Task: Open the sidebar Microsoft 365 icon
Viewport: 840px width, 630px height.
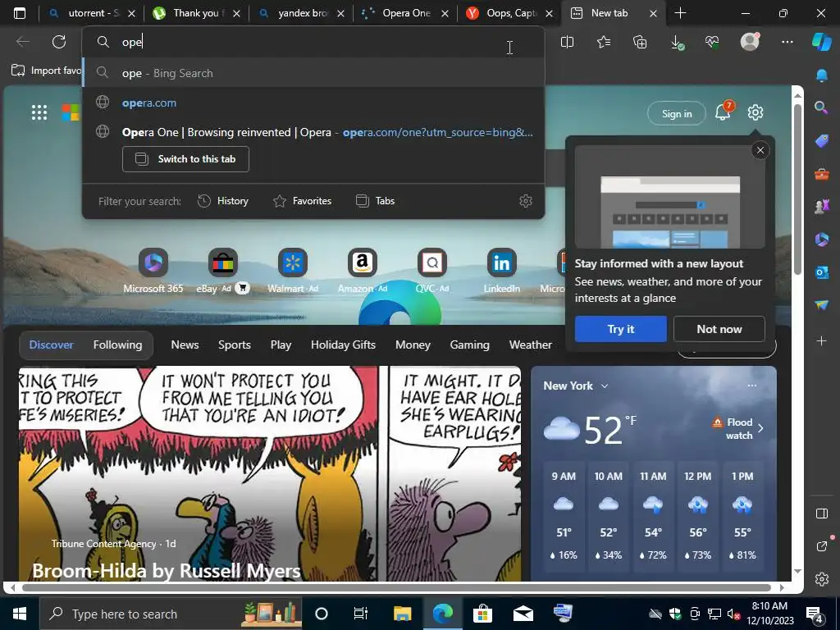Action: (x=822, y=240)
